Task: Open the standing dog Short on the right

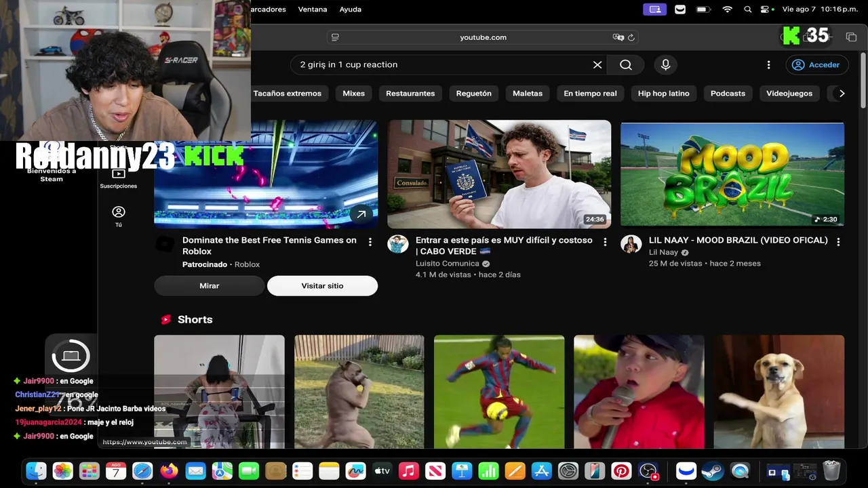Action: pyautogui.click(x=779, y=392)
